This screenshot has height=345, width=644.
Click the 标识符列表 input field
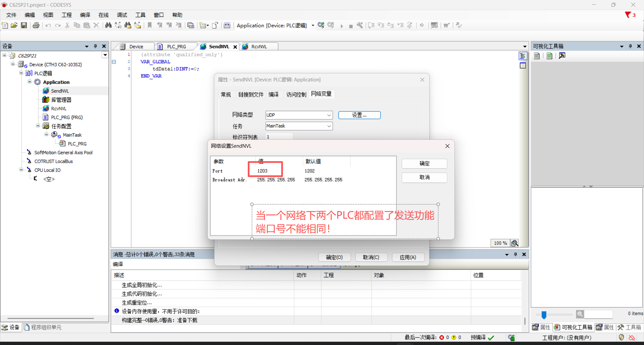(x=279, y=137)
